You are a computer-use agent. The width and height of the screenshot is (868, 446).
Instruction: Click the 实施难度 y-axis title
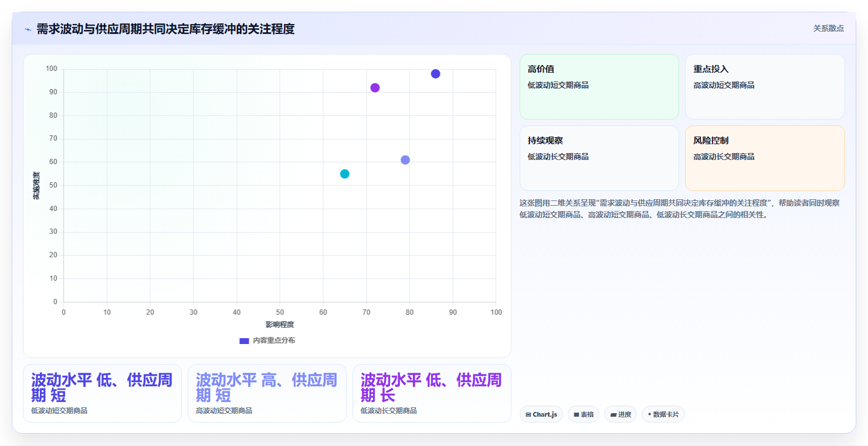(36, 186)
